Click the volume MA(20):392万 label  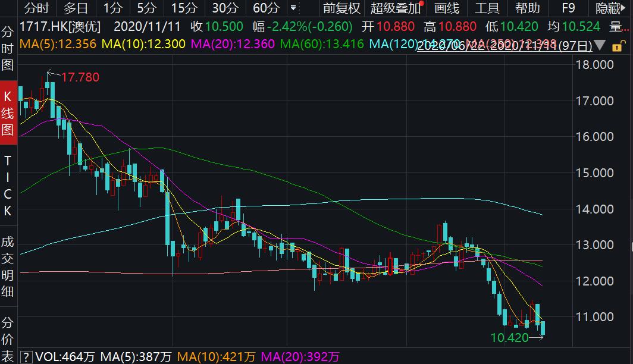pos(300,357)
